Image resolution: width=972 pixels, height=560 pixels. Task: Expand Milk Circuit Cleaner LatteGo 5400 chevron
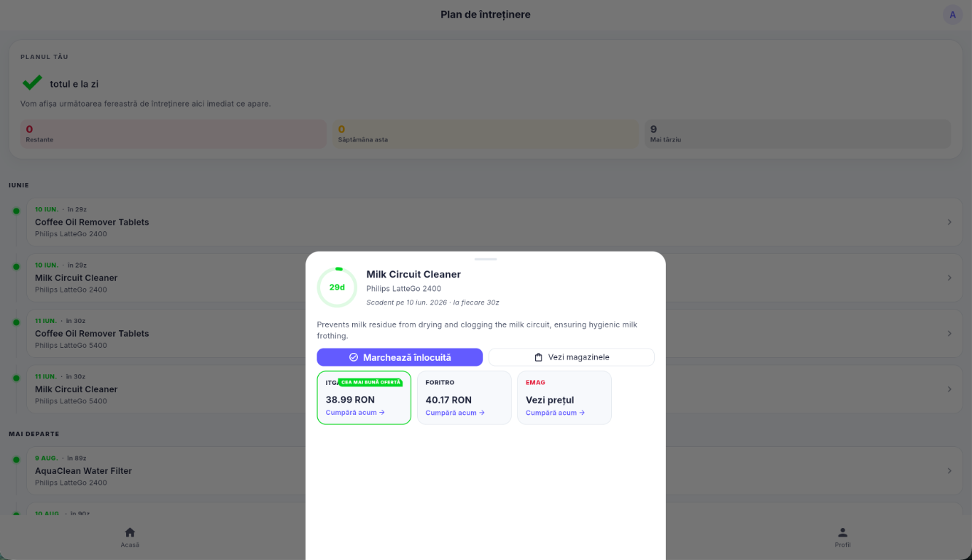pyautogui.click(x=949, y=389)
